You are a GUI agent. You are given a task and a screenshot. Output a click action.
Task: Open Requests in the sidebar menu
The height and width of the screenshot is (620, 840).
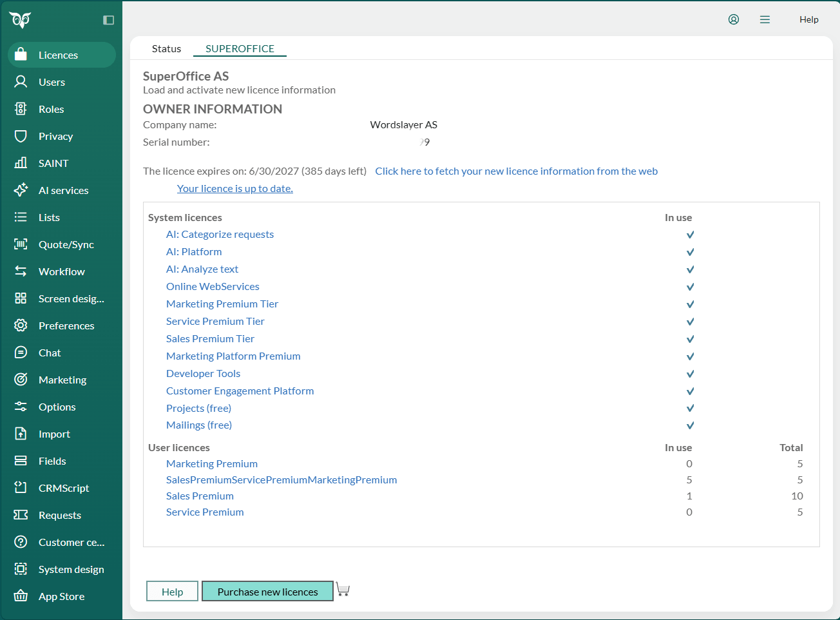point(60,515)
